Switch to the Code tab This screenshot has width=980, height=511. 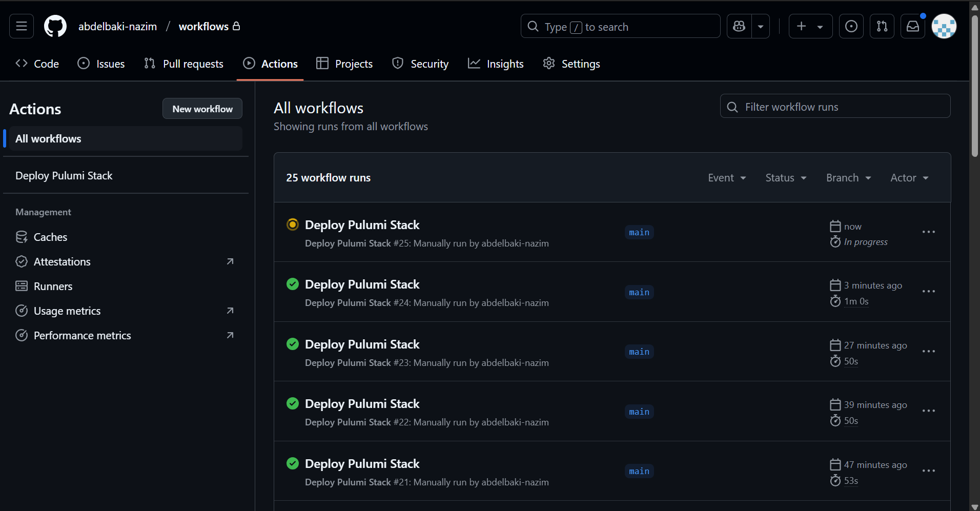click(x=37, y=64)
